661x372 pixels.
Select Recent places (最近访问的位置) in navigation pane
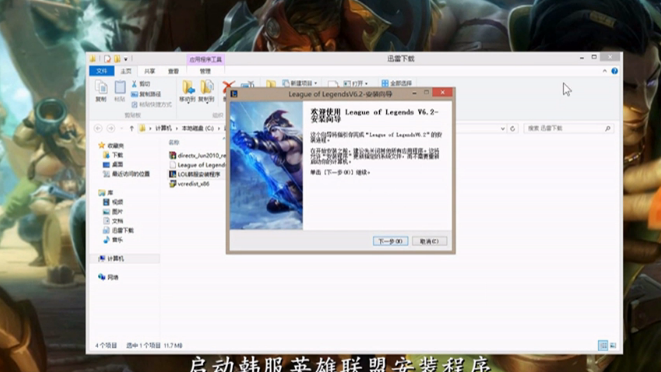[x=126, y=174]
